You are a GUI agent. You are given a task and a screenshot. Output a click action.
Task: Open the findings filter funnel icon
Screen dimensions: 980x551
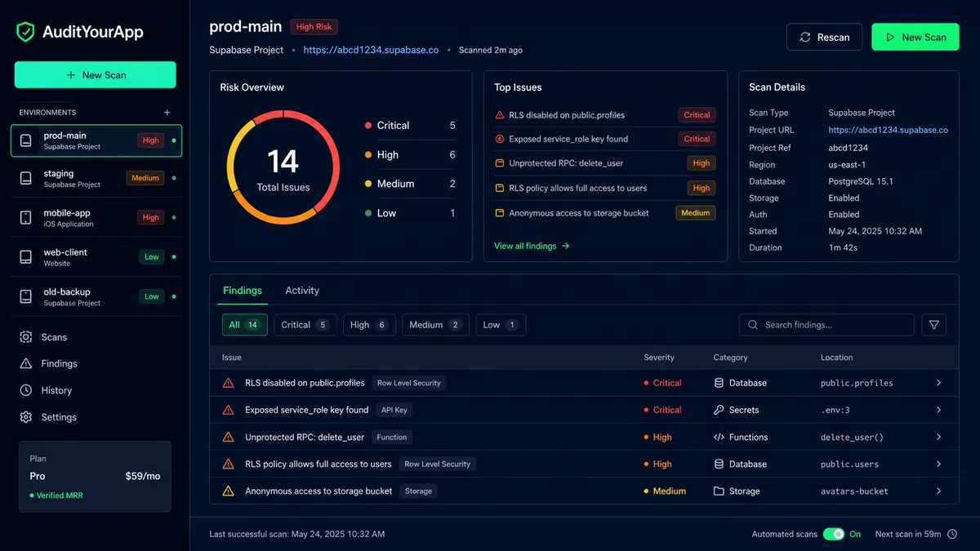[x=934, y=325]
